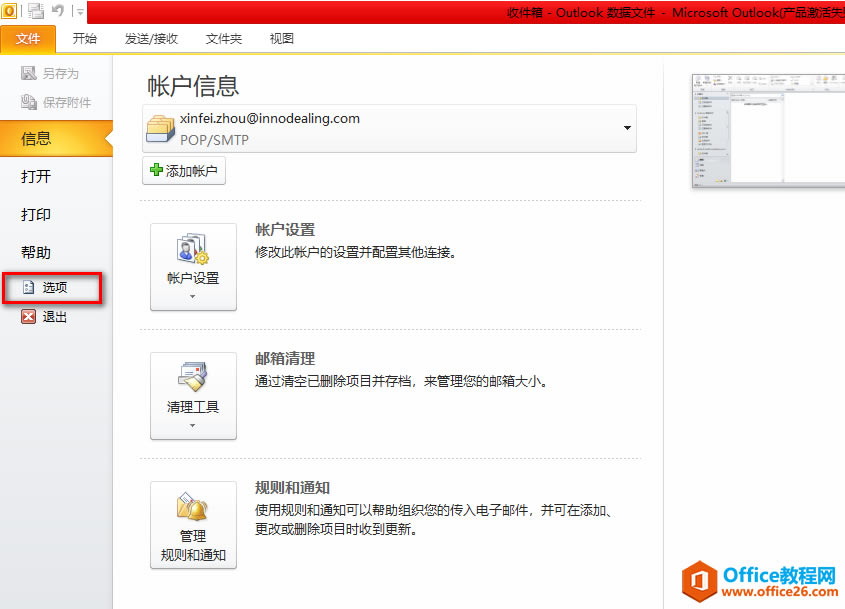Click the rules and alerts bell icon

[x=192, y=507]
